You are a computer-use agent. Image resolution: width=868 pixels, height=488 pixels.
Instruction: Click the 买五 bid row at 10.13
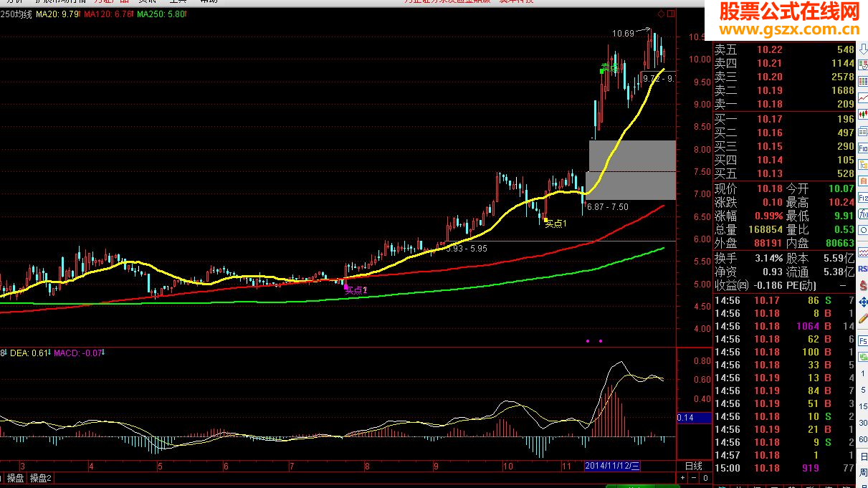pyautogui.click(x=784, y=173)
